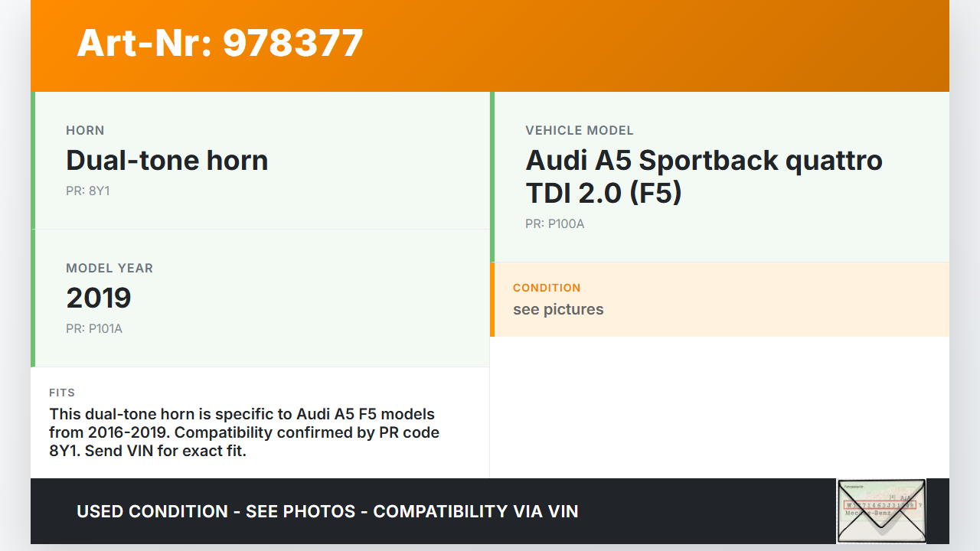The width and height of the screenshot is (980, 551).
Task: Open the see pictures text
Action: [558, 309]
